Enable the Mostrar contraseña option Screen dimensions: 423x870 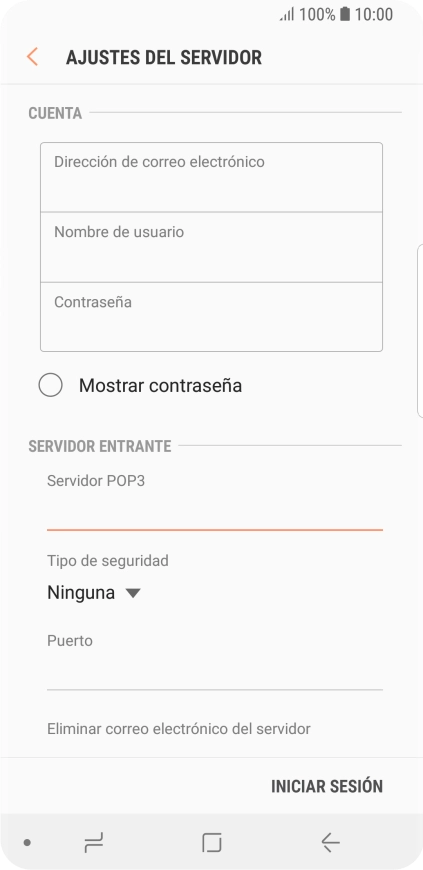tap(51, 385)
